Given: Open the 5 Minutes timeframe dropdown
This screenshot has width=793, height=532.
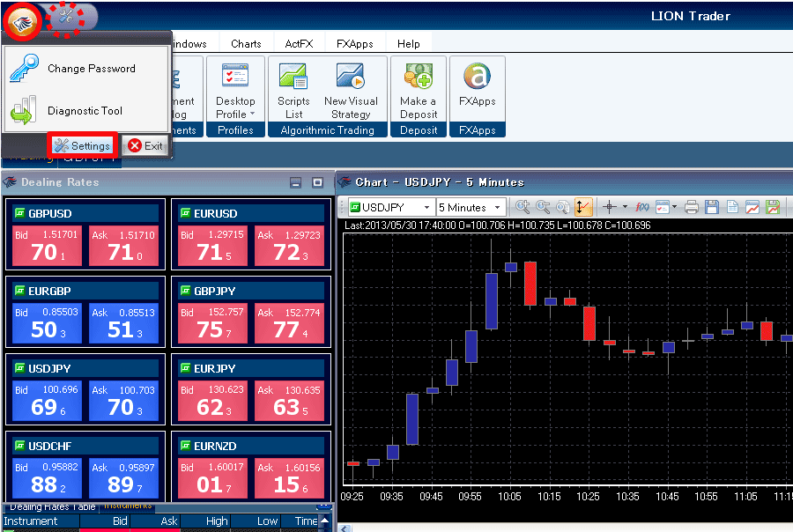Looking at the screenshot, I should point(497,207).
